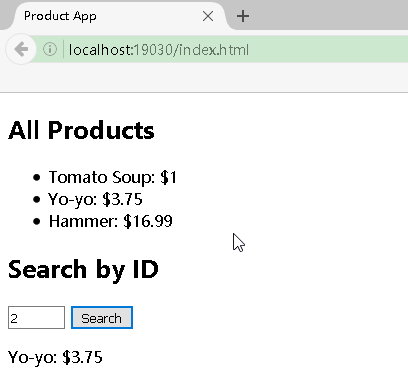Screen dimensions: 408x379
Task: Focus the product ID input field
Action: tap(36, 318)
